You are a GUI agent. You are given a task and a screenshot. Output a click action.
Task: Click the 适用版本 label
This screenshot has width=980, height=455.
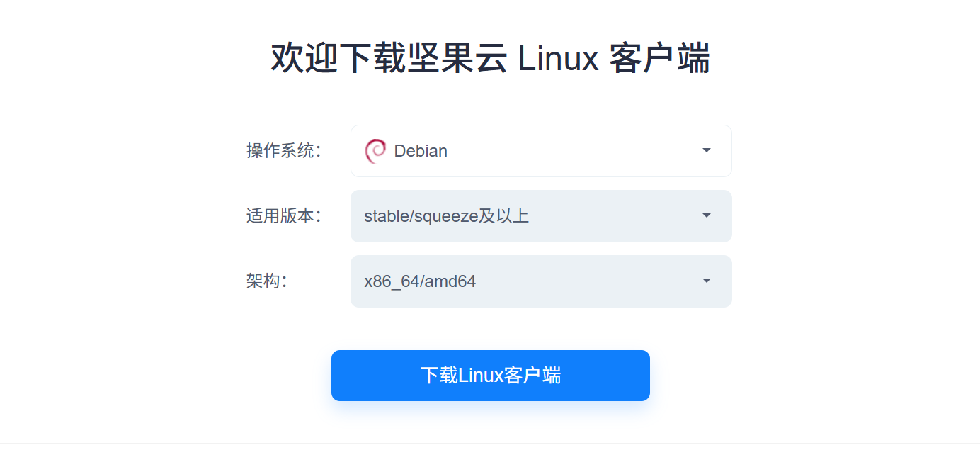(x=286, y=216)
